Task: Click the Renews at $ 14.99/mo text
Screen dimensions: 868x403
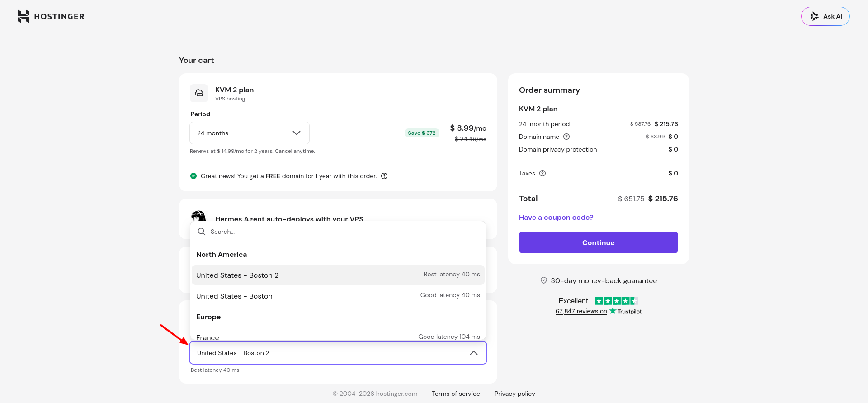Action: [x=252, y=151]
